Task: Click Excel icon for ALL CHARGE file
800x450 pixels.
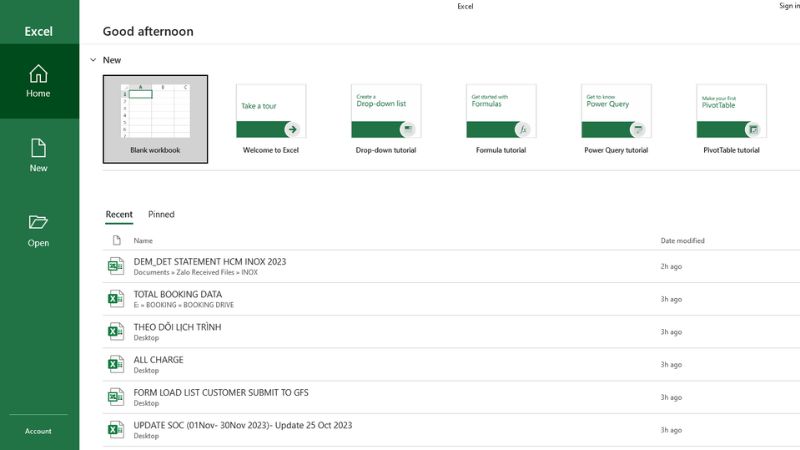Action: (x=116, y=364)
